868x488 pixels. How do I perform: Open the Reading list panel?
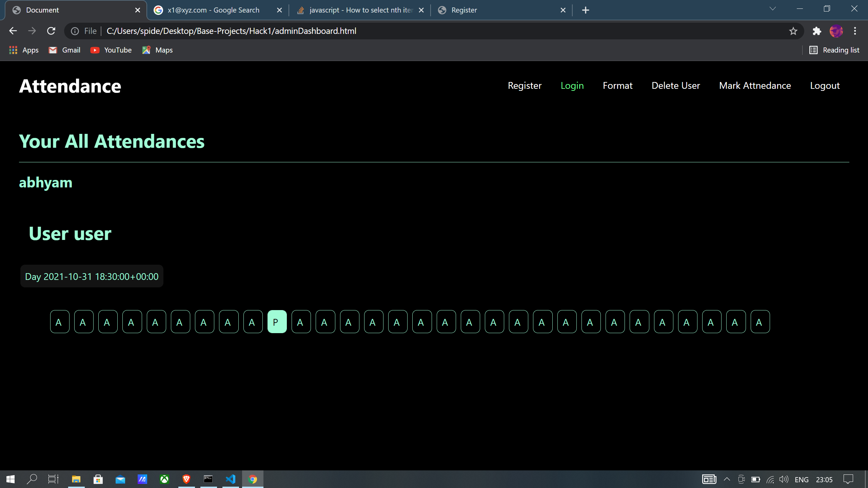(x=834, y=50)
